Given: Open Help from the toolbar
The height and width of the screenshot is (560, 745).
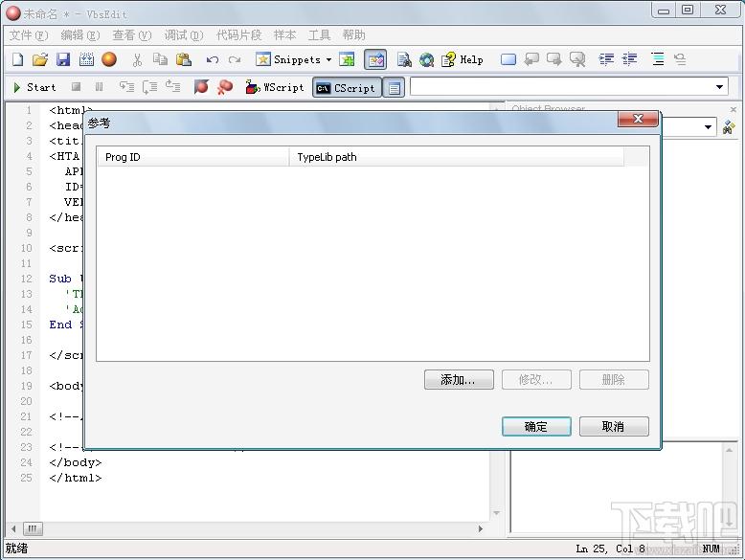Looking at the screenshot, I should (x=463, y=59).
